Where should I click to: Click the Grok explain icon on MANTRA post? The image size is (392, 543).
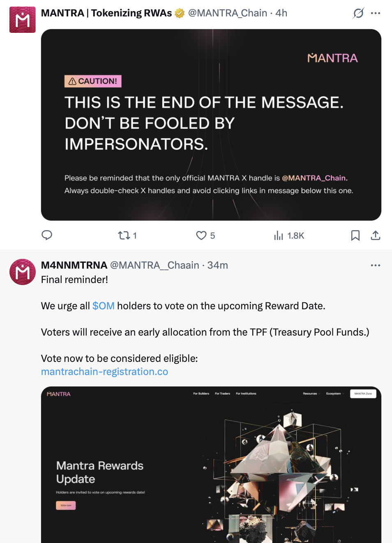(x=358, y=14)
